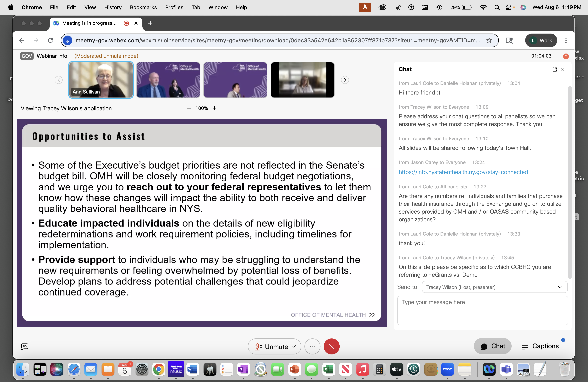Screen dimensions: 588x382
Task: Bookmark this page with the star icon
Action: 489,41
